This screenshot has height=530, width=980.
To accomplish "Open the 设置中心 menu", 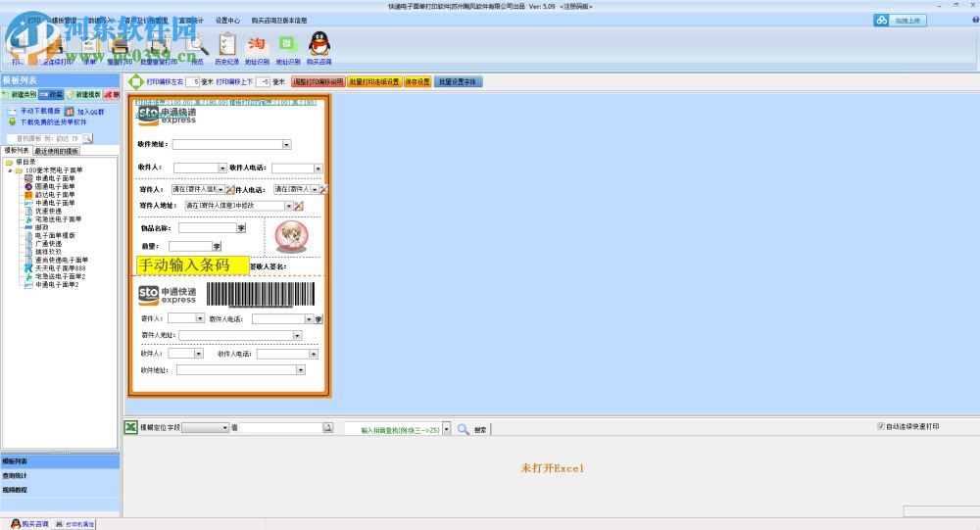I will 227,21.
